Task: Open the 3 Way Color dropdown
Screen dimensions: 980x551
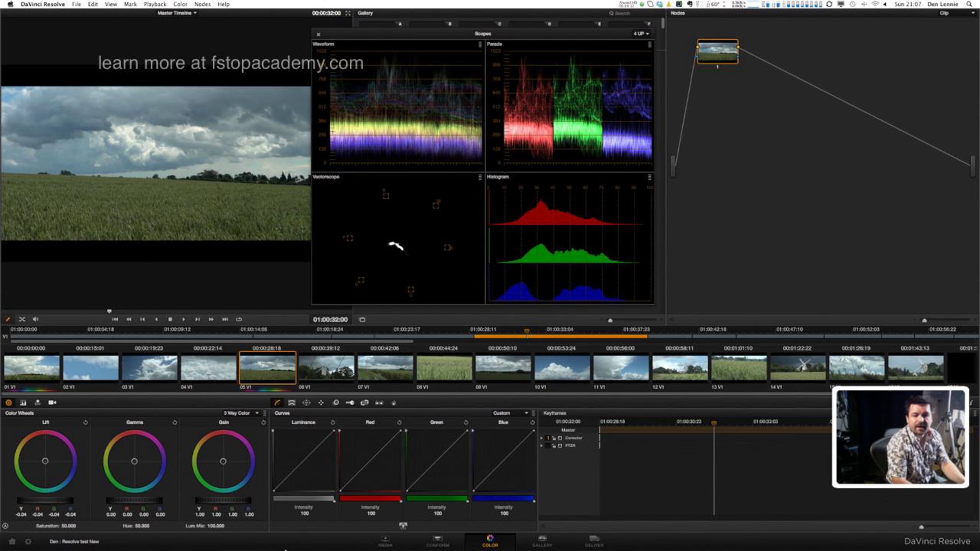Action: tap(241, 413)
